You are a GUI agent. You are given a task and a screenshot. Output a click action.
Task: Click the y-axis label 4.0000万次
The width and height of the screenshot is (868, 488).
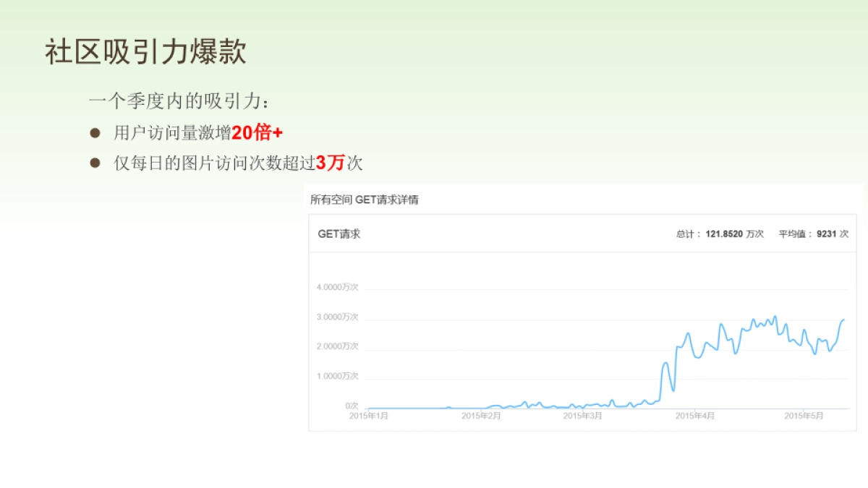pos(338,287)
